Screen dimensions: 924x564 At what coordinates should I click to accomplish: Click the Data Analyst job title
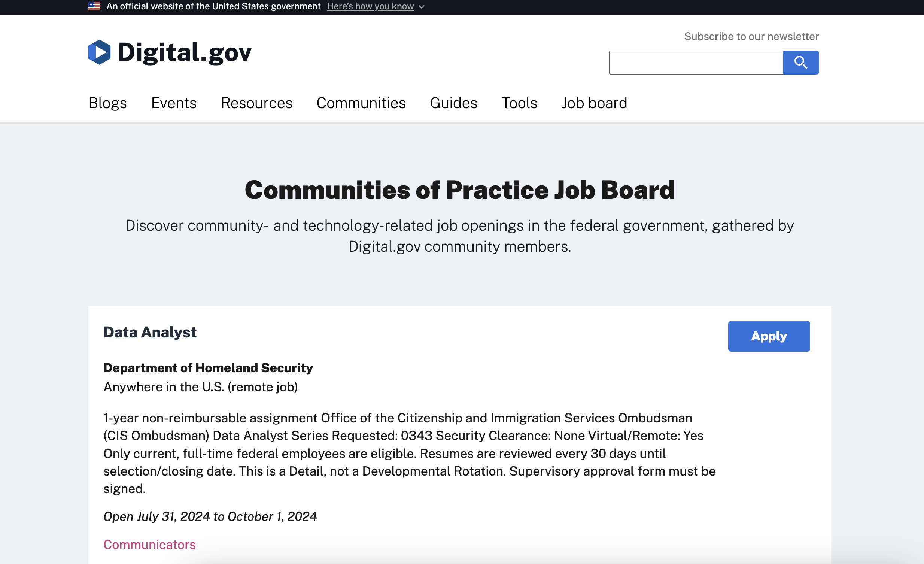150,332
